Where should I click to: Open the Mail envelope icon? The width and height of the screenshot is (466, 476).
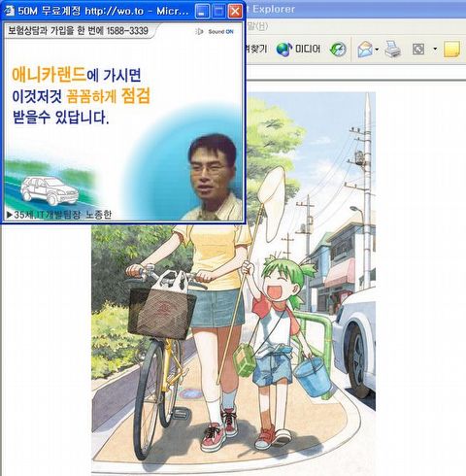click(365, 50)
